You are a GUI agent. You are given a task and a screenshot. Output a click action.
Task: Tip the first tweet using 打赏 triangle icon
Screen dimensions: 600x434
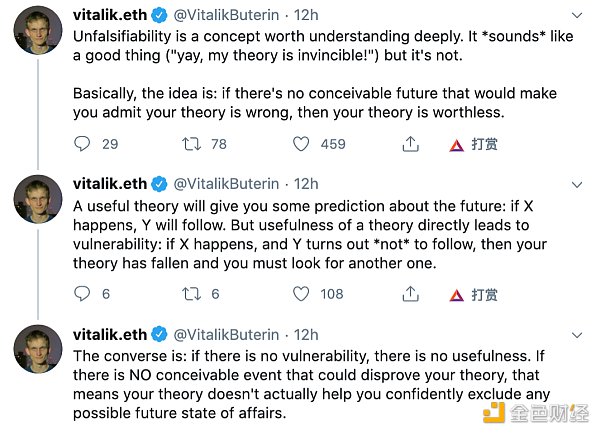(x=456, y=145)
